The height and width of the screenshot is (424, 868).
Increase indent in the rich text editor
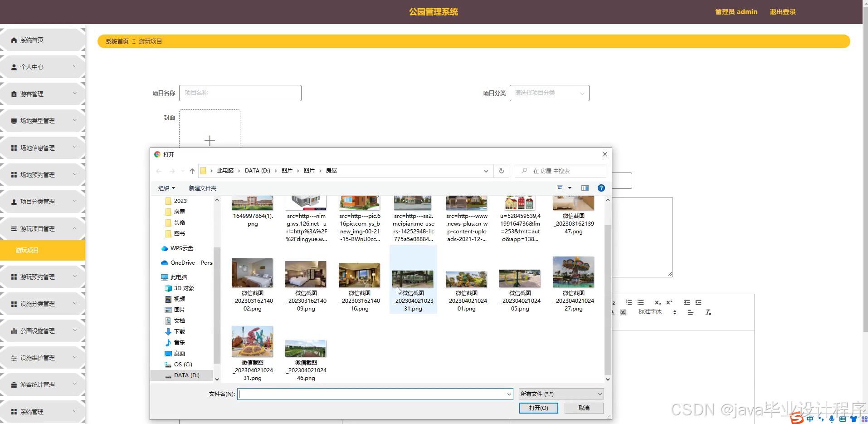[x=698, y=302]
